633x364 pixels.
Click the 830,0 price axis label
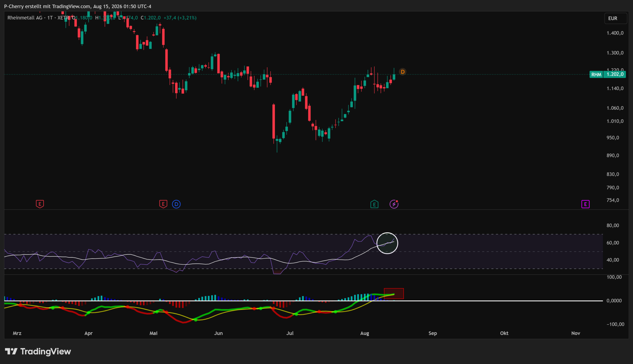tap(613, 174)
